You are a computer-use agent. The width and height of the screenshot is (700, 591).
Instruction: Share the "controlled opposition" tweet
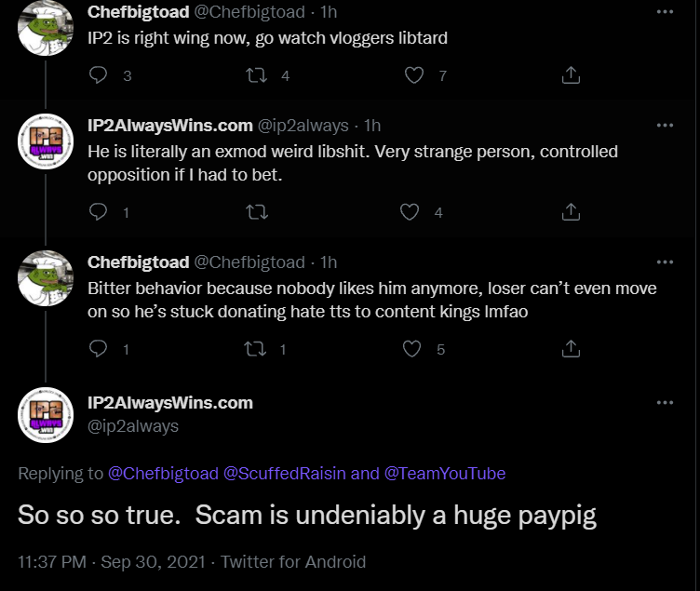(x=571, y=211)
